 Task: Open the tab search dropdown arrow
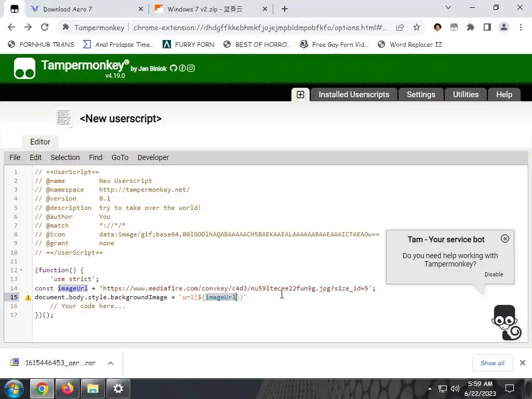[x=448, y=7]
